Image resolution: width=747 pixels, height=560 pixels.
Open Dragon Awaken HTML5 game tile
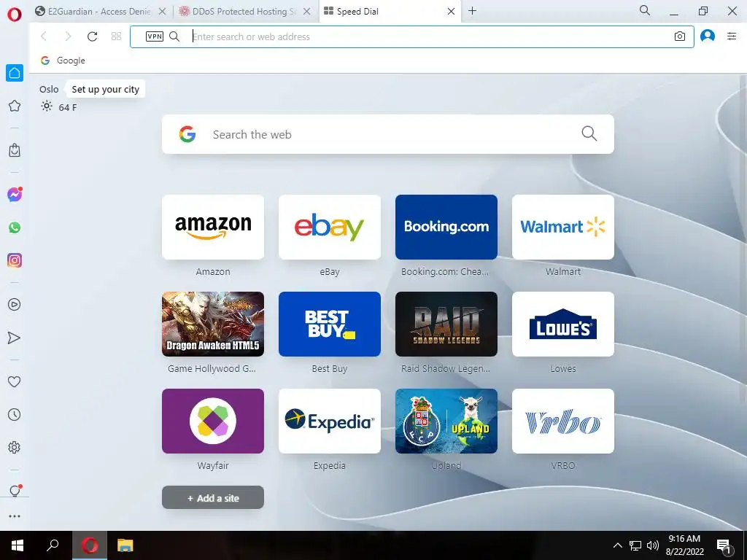[213, 324]
